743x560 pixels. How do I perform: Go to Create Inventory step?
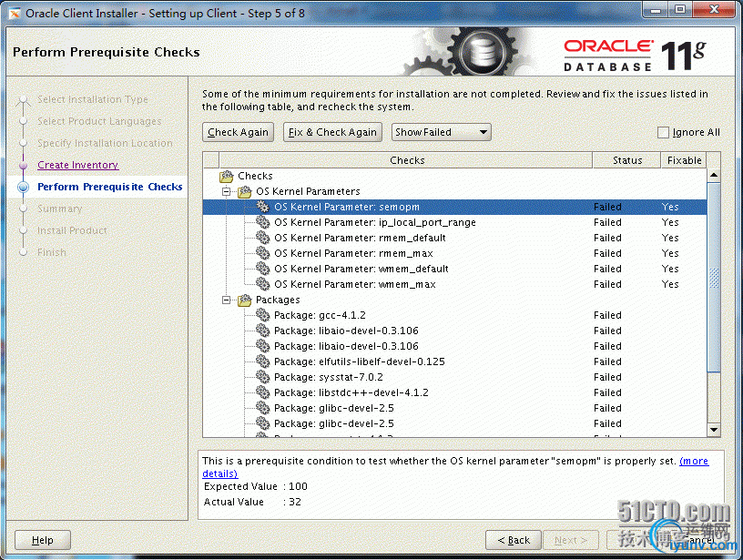click(77, 165)
